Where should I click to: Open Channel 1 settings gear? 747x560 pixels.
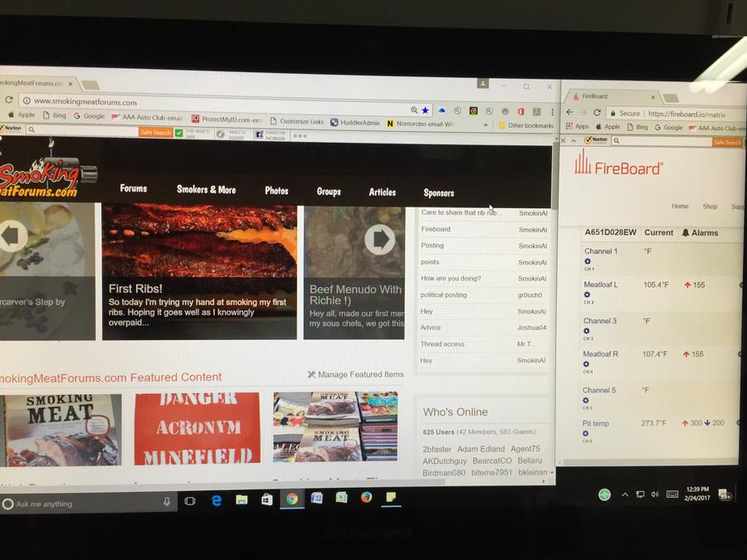coord(588,261)
